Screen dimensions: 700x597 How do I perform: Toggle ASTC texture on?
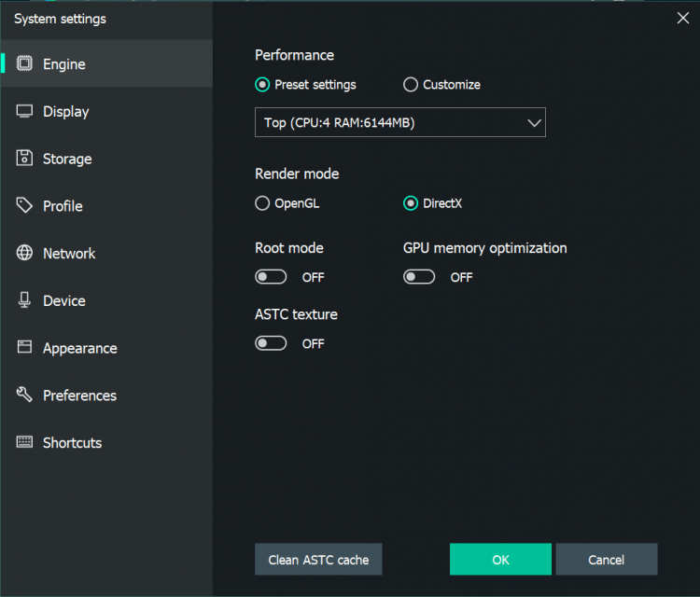[x=271, y=343]
